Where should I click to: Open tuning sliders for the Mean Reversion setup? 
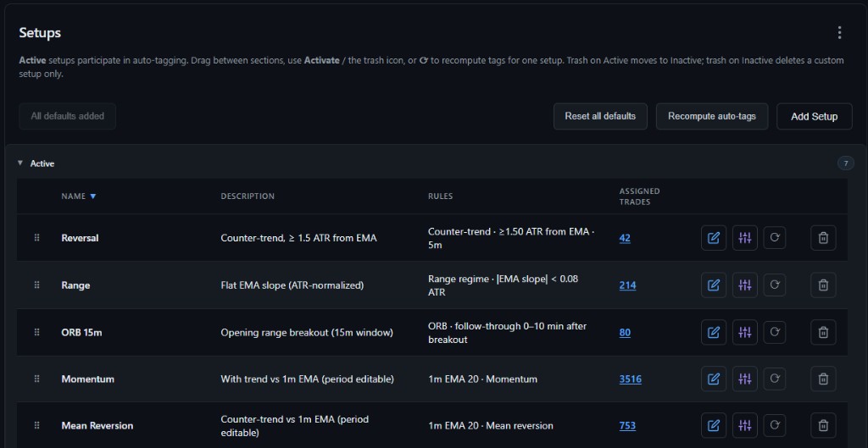(744, 425)
